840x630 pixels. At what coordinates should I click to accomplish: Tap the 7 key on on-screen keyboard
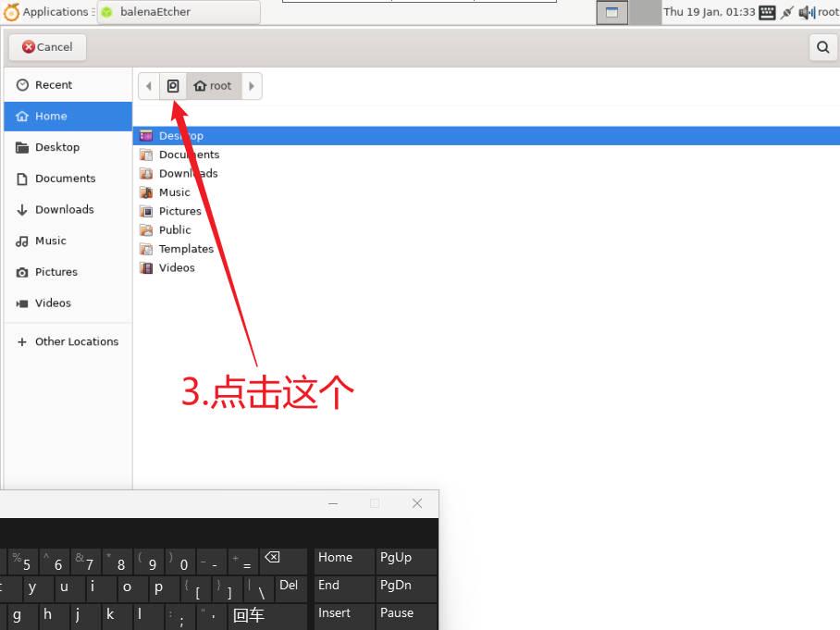[x=86, y=562]
